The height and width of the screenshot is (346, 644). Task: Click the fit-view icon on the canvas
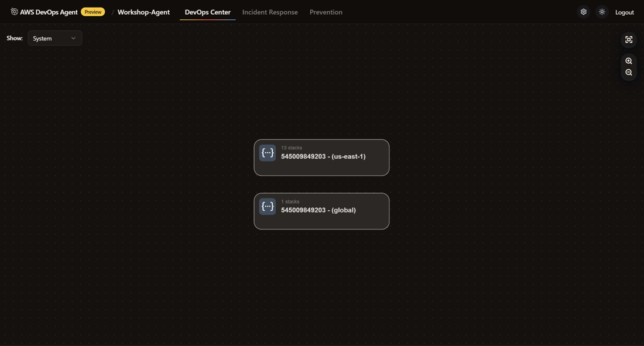click(628, 39)
